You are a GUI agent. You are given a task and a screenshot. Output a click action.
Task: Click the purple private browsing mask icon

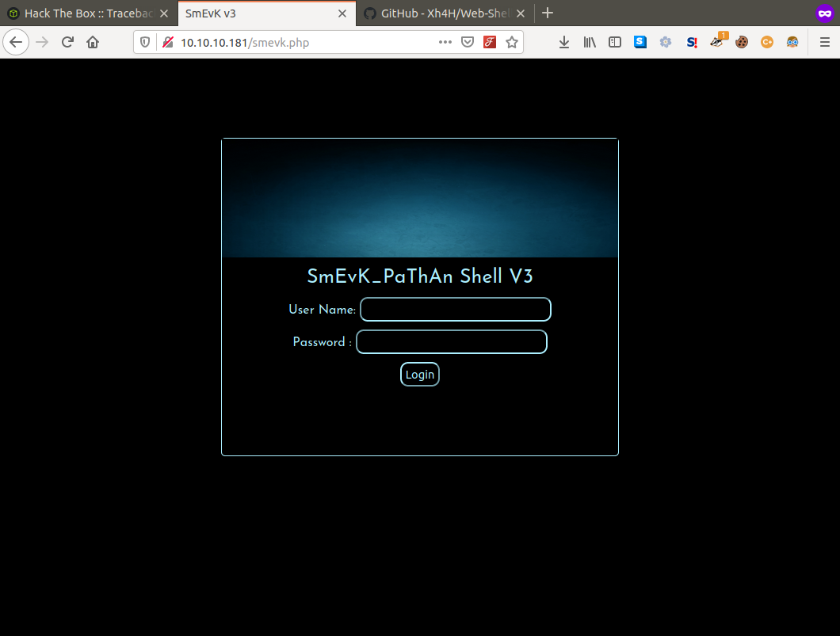(x=825, y=13)
